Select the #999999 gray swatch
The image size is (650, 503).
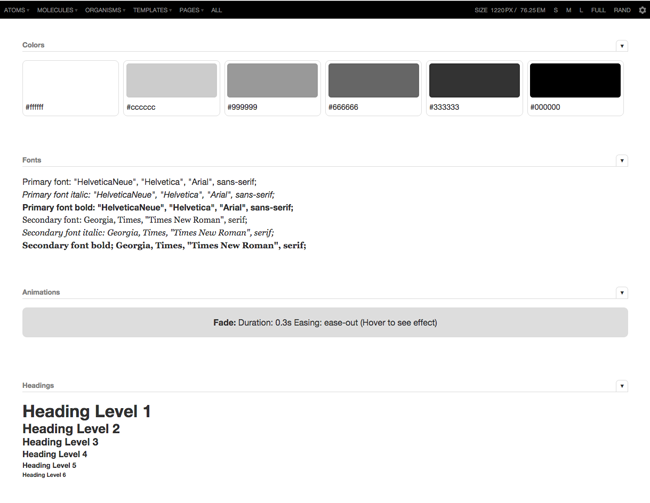point(272,88)
